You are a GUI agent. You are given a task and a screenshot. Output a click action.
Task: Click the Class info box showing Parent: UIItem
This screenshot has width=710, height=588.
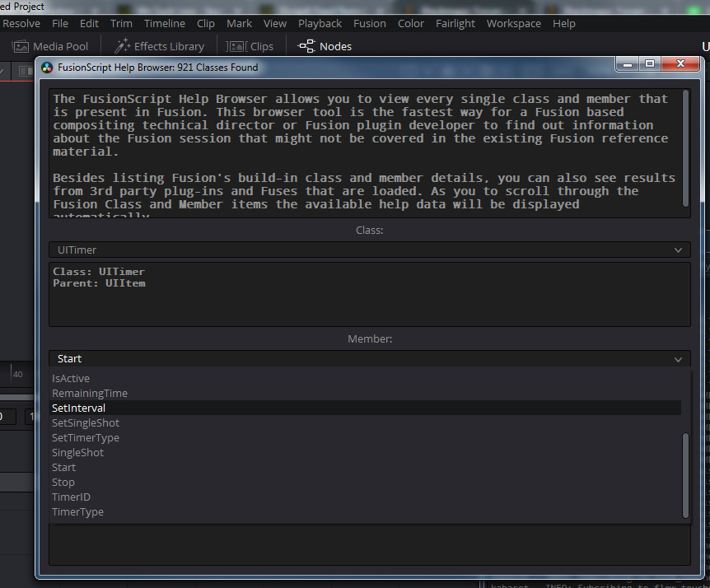370,294
